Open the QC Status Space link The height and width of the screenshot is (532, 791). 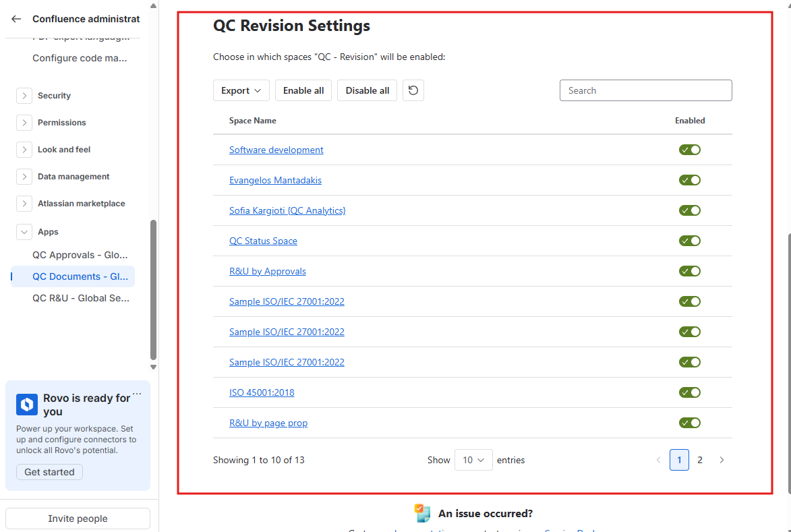[x=263, y=241]
